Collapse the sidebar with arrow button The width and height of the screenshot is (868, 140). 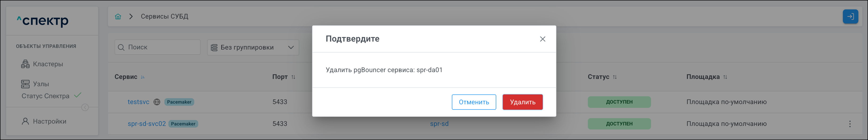(85, 107)
